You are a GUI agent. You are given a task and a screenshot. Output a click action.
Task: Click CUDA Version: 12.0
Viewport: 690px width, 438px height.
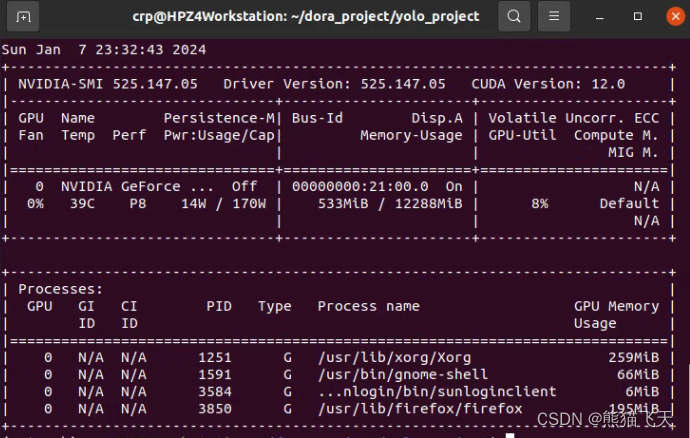pyautogui.click(x=548, y=84)
